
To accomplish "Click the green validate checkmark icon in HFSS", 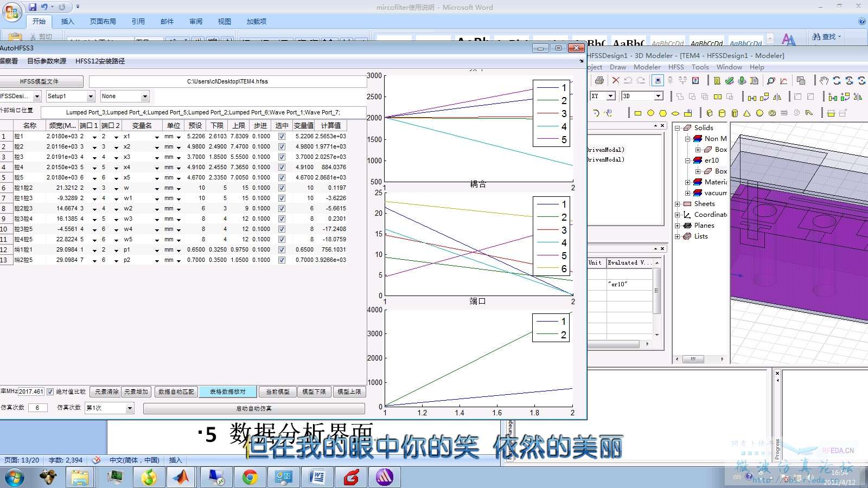I will tap(729, 80).
